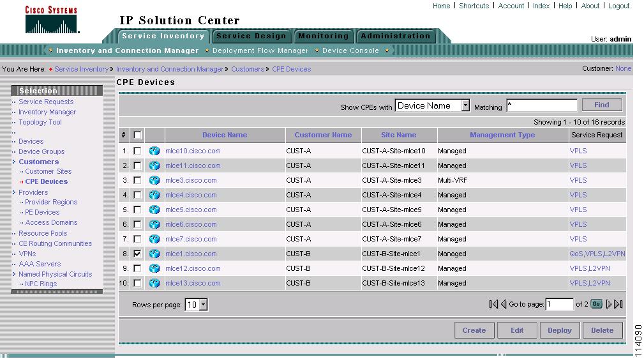Click the device icon for mlce6.cisco.com
The width and height of the screenshot is (644, 359).
154,224
